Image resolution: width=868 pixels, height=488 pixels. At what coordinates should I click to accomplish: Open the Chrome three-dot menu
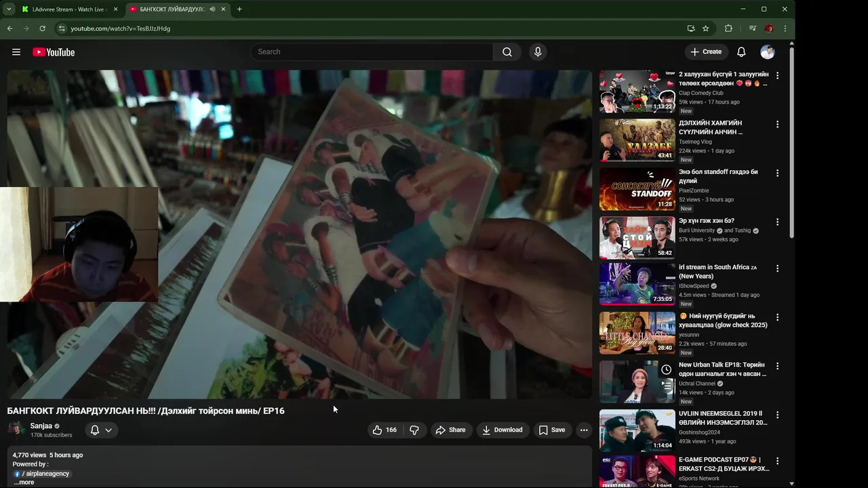click(785, 28)
